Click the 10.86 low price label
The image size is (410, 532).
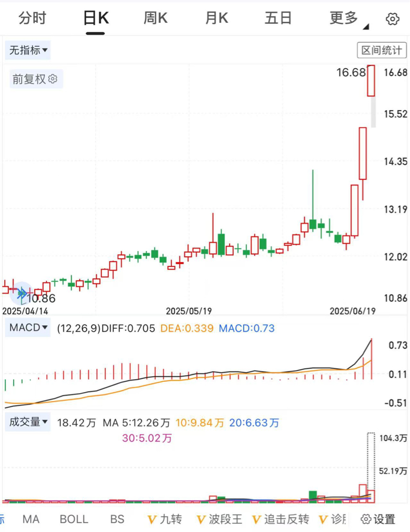point(41,299)
